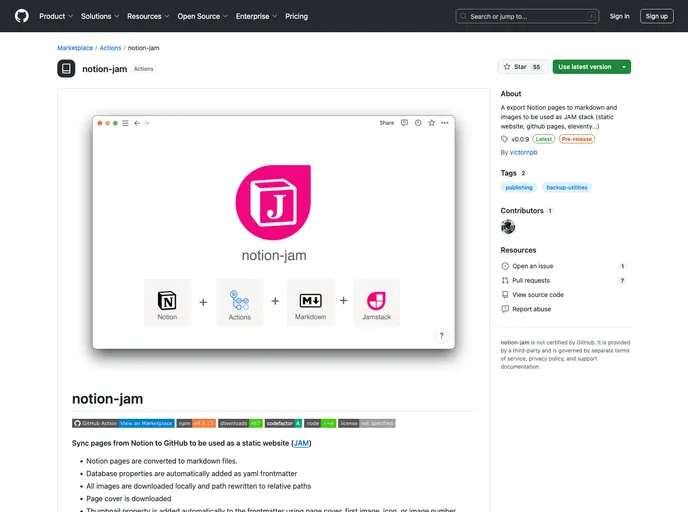Click Share in the banner image
This screenshot has height=512, width=688.
[387, 123]
